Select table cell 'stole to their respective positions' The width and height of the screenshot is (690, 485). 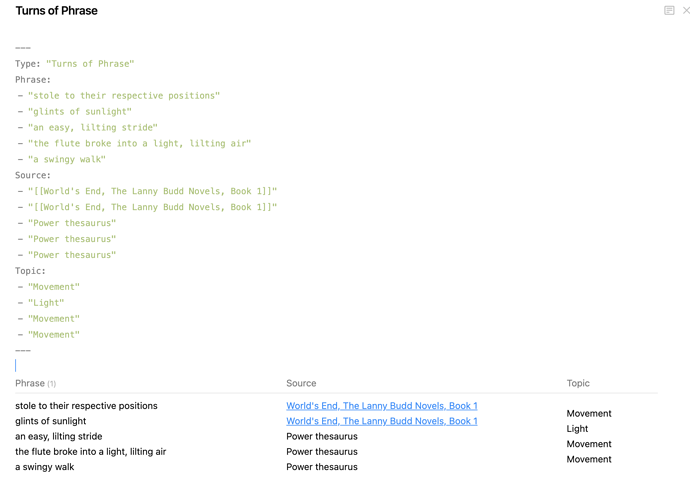tap(86, 406)
